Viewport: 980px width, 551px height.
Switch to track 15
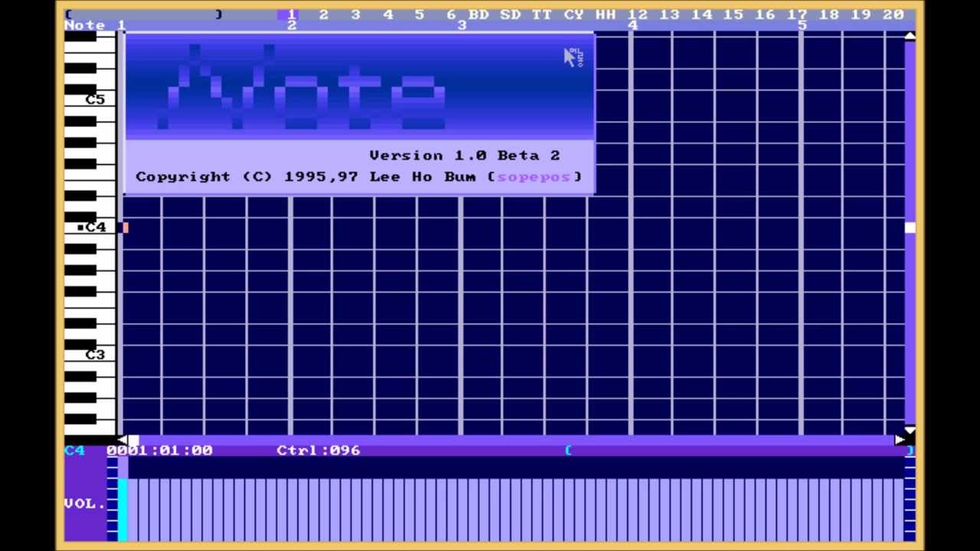733,14
